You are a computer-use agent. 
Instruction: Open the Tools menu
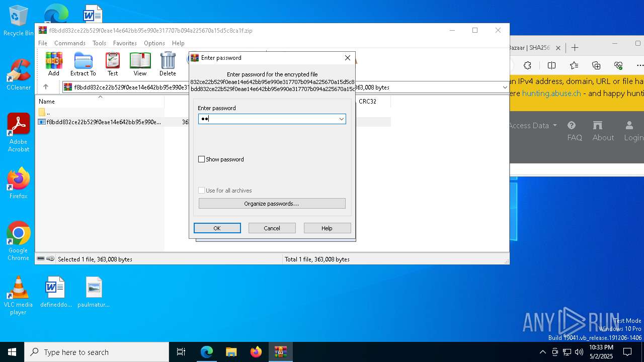coord(99,43)
